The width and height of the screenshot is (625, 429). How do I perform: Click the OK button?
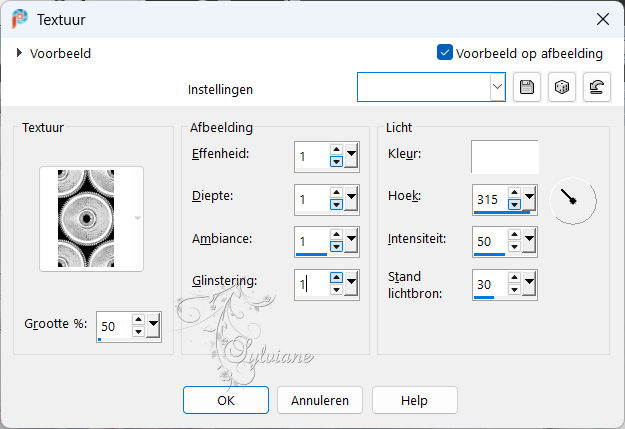(x=226, y=400)
